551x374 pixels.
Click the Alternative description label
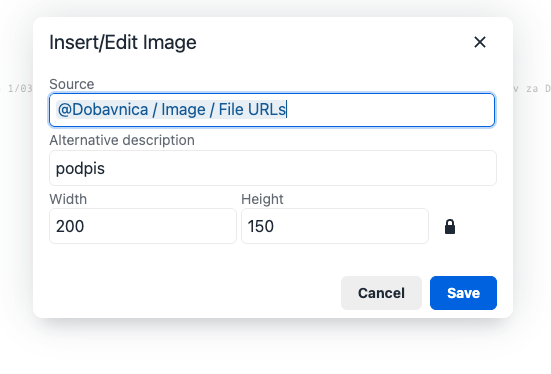[x=122, y=140]
